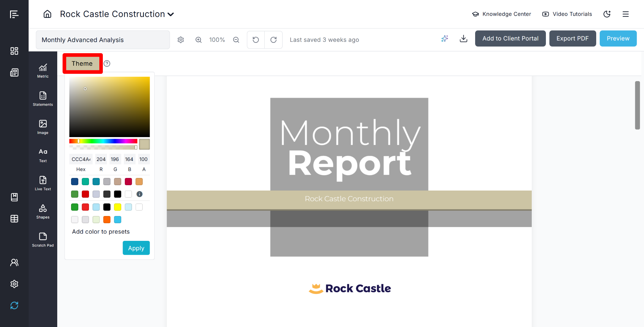The height and width of the screenshot is (327, 644).
Task: Click the Theme button
Action: point(82,64)
